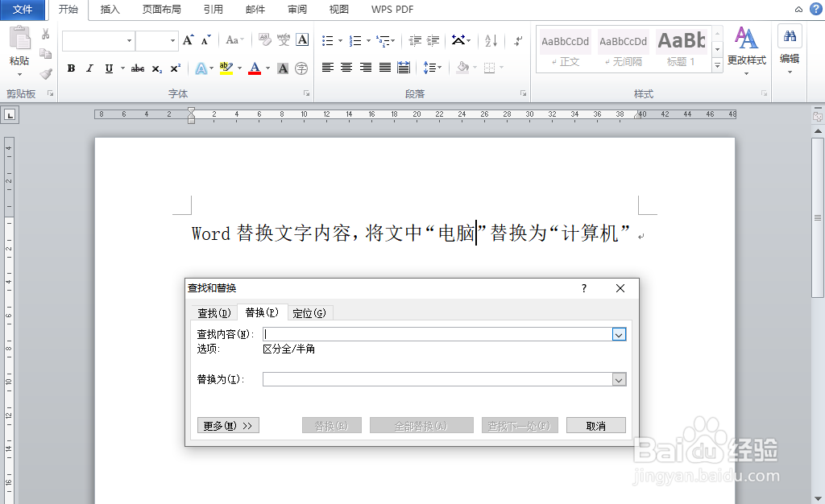Click the 取消 button
Image resolution: width=825 pixels, height=504 pixels.
click(x=595, y=425)
